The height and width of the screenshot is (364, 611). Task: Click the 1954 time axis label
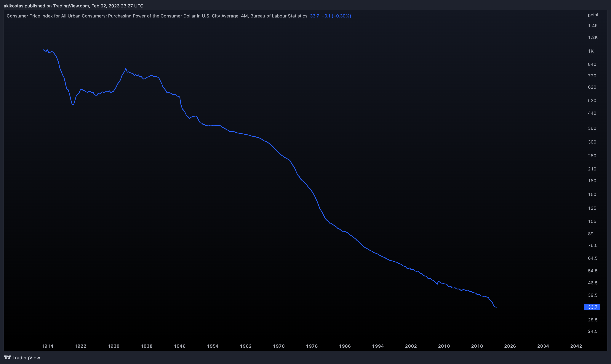(213, 346)
